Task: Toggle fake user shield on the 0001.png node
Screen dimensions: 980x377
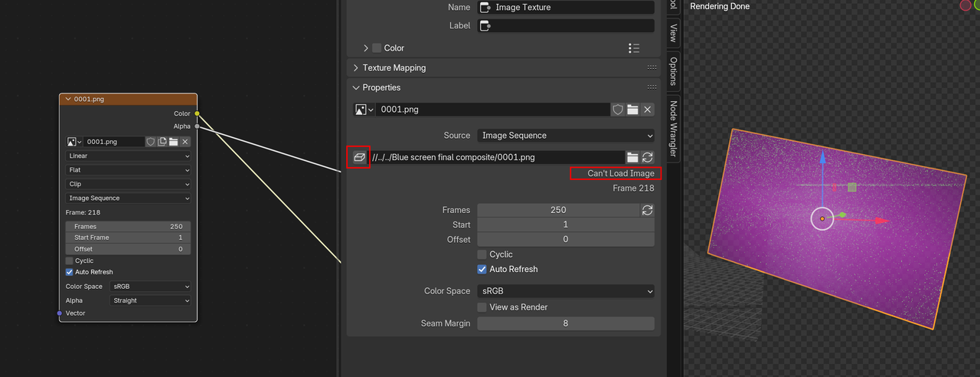Action: click(x=151, y=142)
